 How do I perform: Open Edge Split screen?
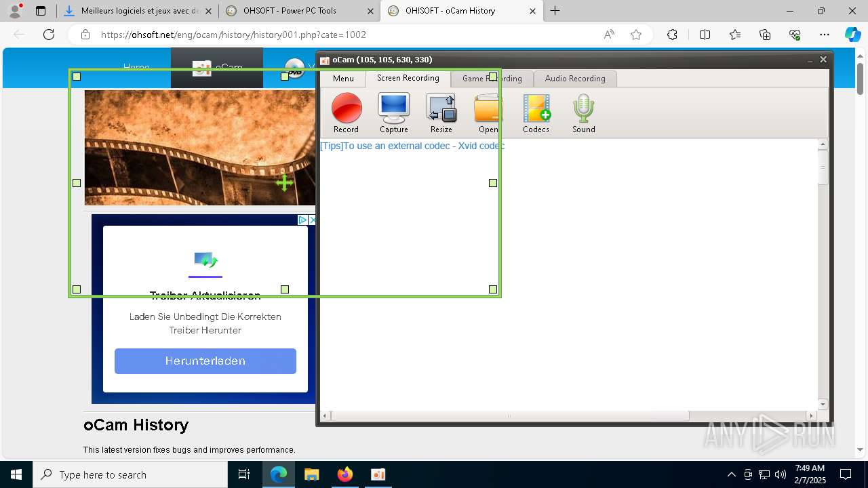click(705, 35)
